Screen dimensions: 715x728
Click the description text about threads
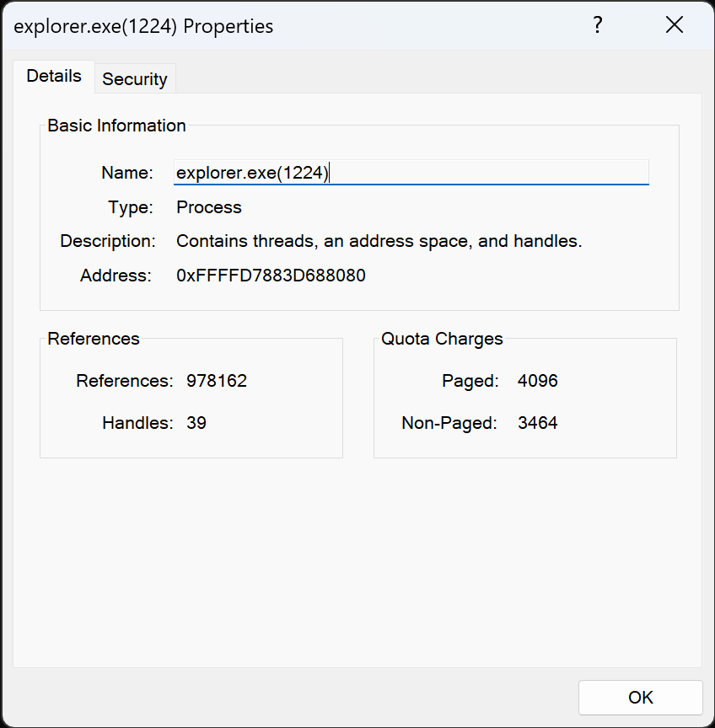(x=379, y=241)
